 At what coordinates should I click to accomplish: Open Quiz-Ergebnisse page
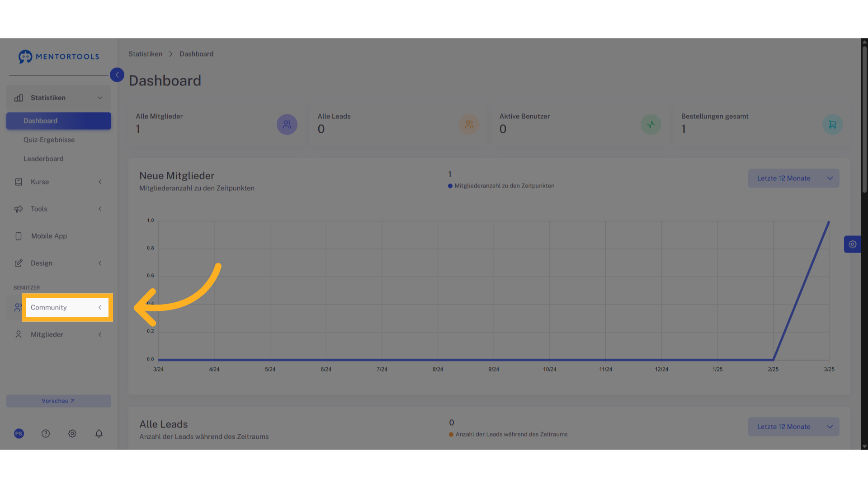[x=49, y=140]
